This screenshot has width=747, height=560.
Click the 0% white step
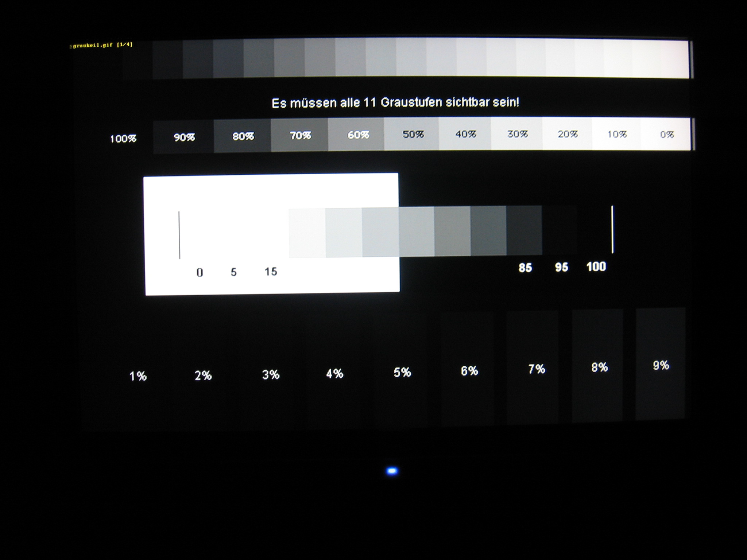[666, 134]
